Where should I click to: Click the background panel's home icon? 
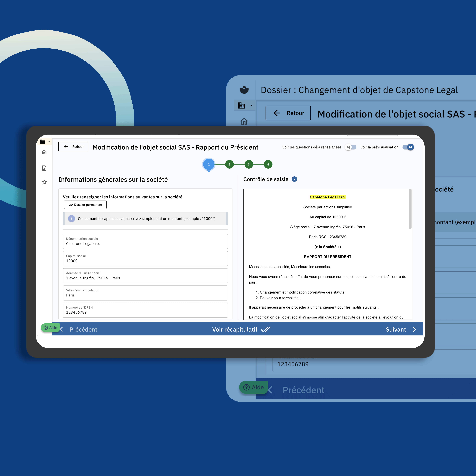click(x=244, y=121)
